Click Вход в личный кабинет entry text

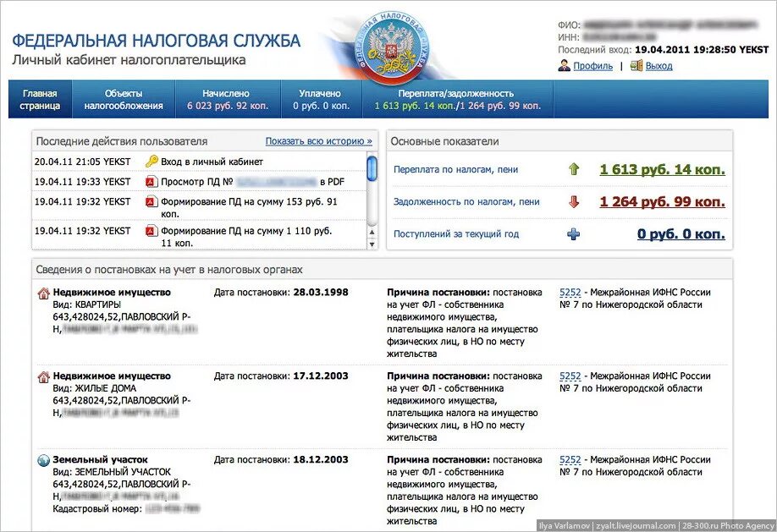coord(212,162)
